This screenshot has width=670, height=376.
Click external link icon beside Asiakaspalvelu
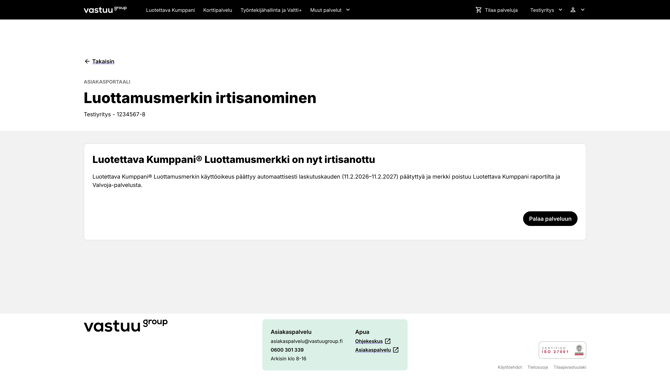point(396,350)
